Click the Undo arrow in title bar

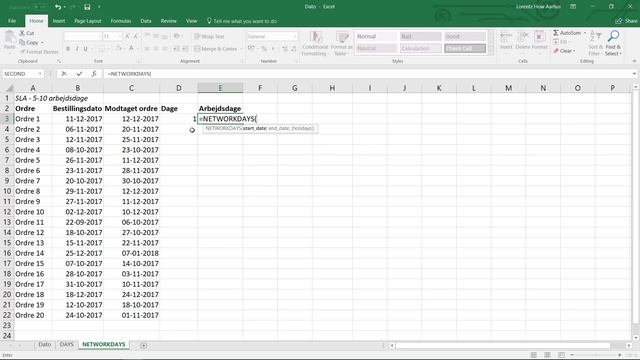click(58, 7)
